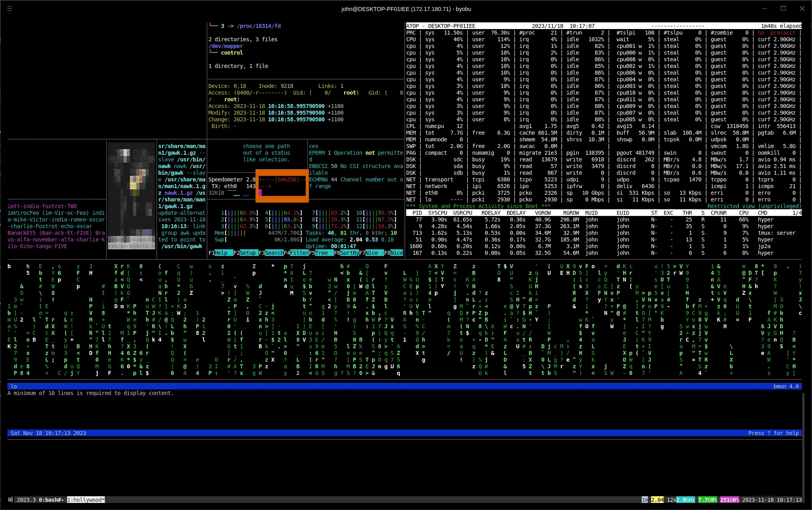Image resolution: width=812 pixels, height=510 pixels.
Task: Click the lo interface label in bmon
Action: coord(14,386)
